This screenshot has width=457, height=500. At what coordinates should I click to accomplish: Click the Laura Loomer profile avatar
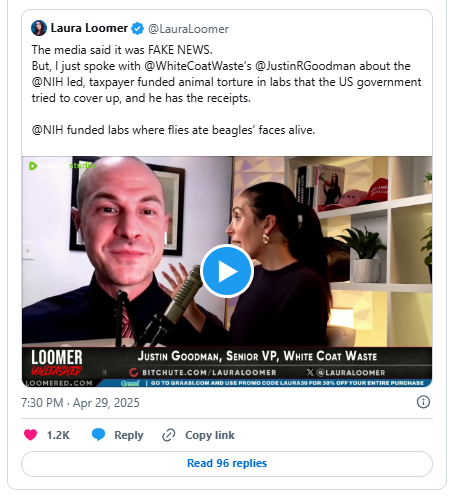(x=39, y=28)
